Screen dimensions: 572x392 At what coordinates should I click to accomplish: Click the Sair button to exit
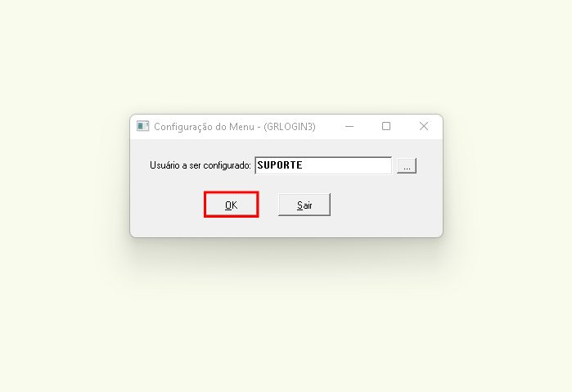point(304,205)
